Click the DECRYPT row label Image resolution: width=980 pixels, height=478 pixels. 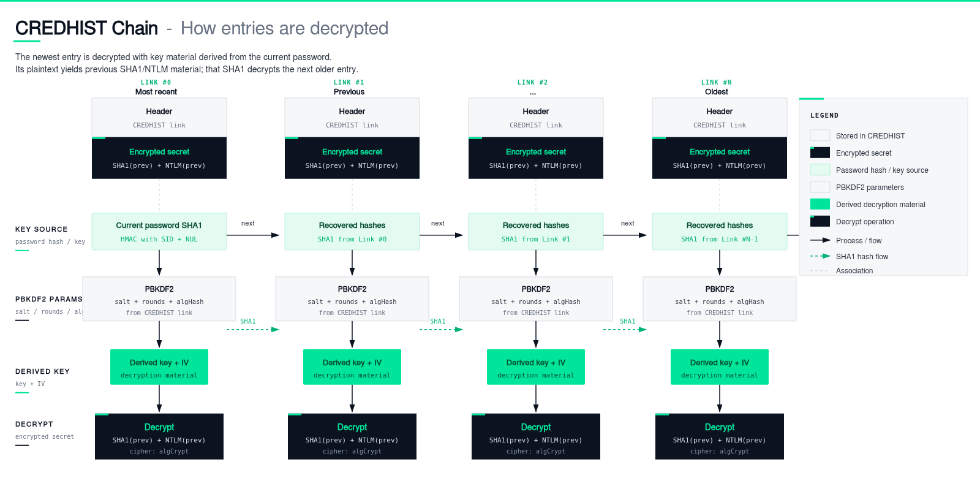click(x=34, y=424)
